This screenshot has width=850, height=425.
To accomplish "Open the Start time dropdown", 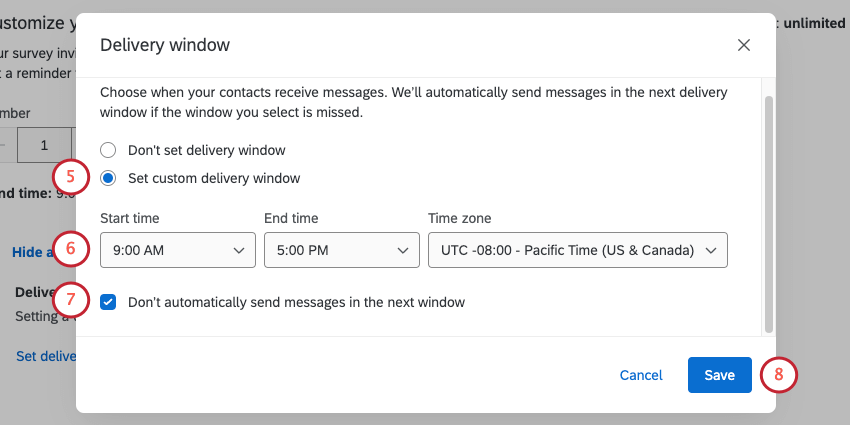I will (178, 251).
